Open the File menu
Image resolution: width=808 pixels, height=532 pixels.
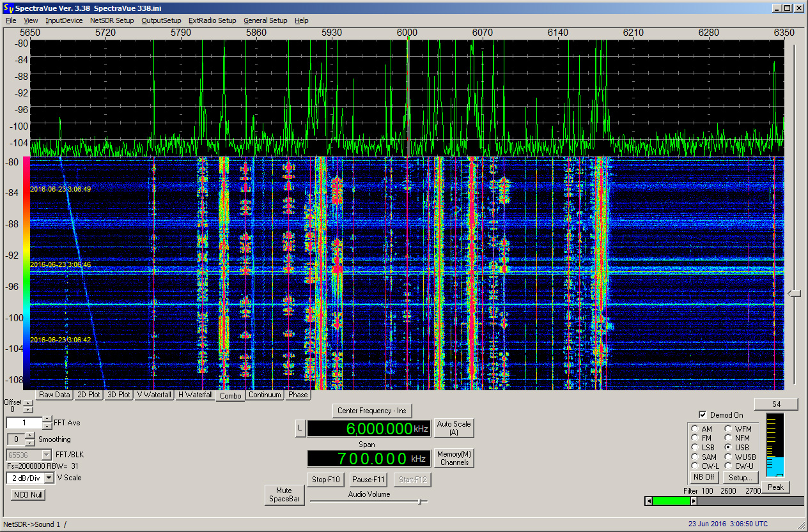pos(11,20)
